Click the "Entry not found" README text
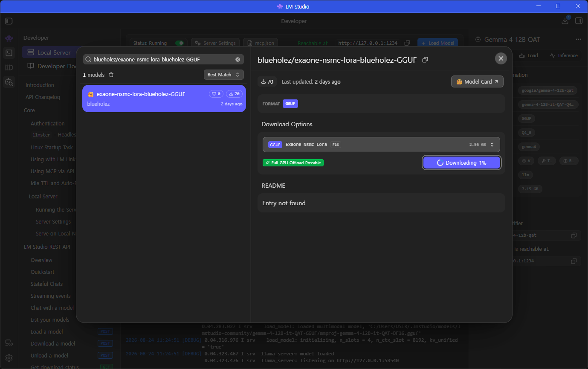The image size is (588, 369). pyautogui.click(x=284, y=203)
